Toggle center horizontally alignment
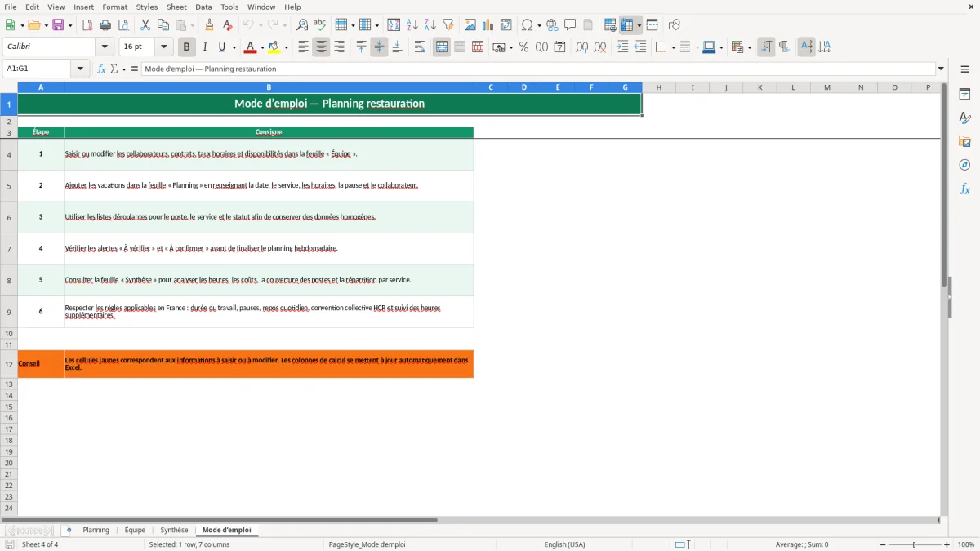This screenshot has width=980, height=551. (321, 47)
